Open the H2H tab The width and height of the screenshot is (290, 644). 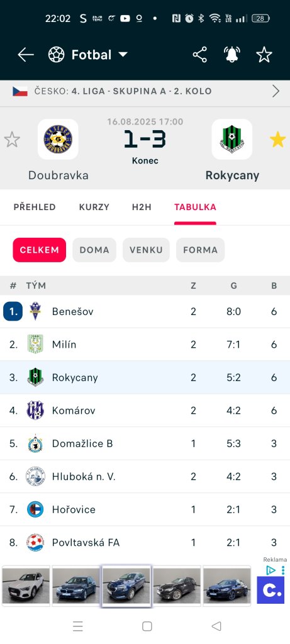(x=142, y=207)
